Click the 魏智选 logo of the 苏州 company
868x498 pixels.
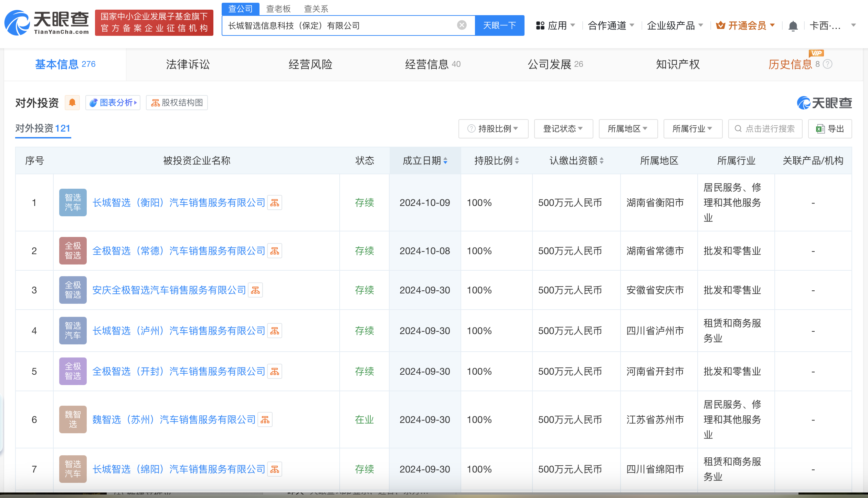coord(73,419)
